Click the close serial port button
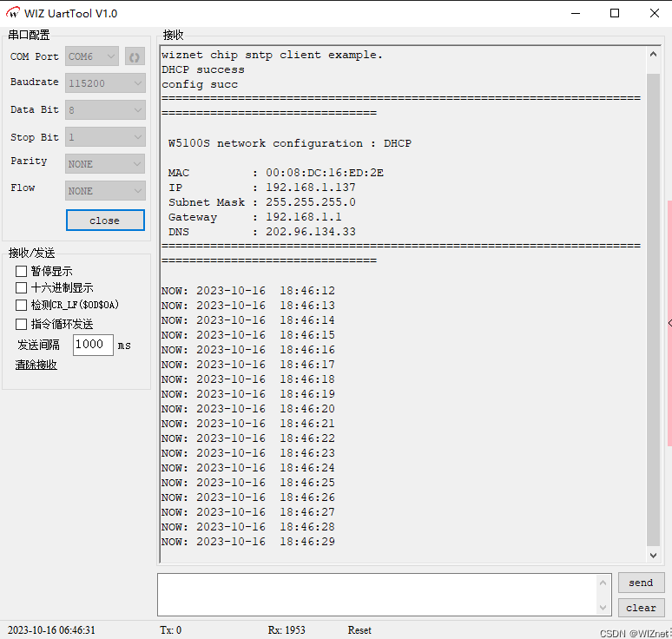This screenshot has width=672, height=639. point(105,221)
